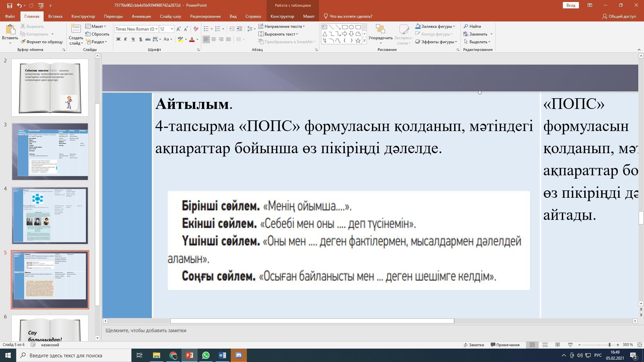The height and width of the screenshot is (362, 644).
Task: Toggle bold formatting (Ж)
Action: (x=118, y=39)
